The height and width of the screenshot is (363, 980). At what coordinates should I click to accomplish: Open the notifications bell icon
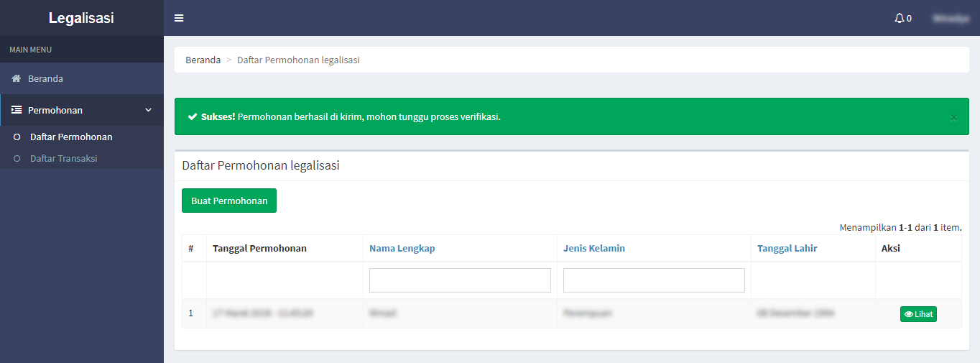tap(899, 18)
